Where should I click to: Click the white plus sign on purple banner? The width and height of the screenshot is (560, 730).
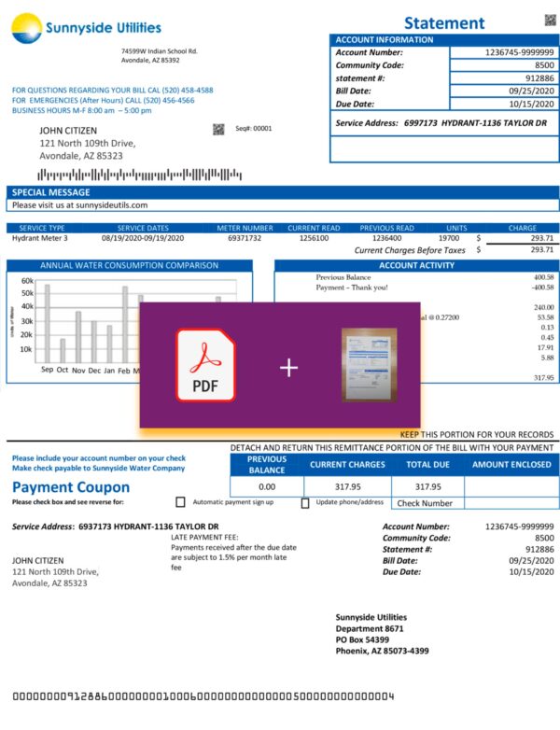click(x=288, y=368)
